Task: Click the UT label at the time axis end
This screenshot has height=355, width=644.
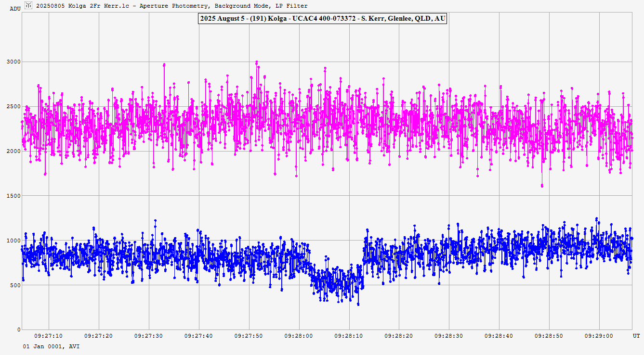Action: (x=636, y=336)
